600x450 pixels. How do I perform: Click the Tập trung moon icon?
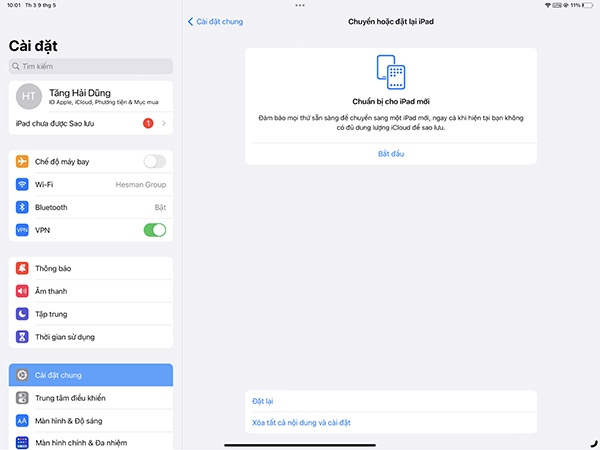click(x=22, y=313)
